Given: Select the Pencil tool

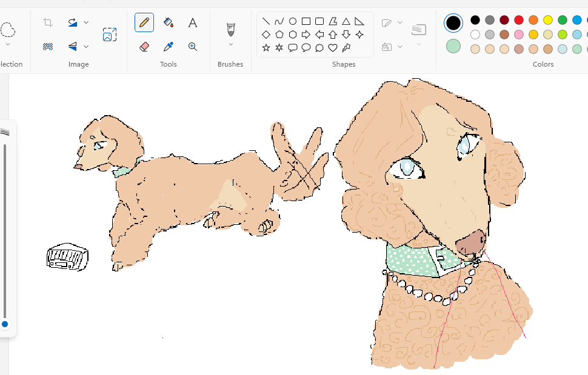Looking at the screenshot, I should click(144, 23).
